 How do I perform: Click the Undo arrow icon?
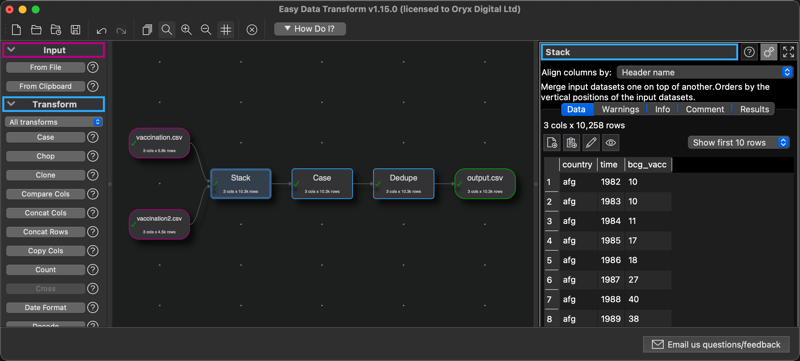click(101, 30)
